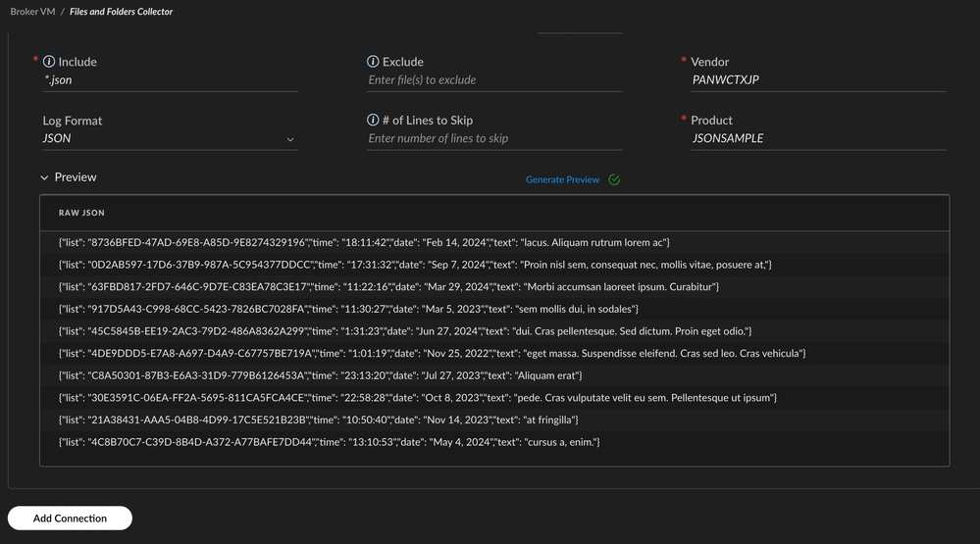Click the Generate Preview link
Image resolution: width=980 pixels, height=544 pixels.
click(562, 179)
